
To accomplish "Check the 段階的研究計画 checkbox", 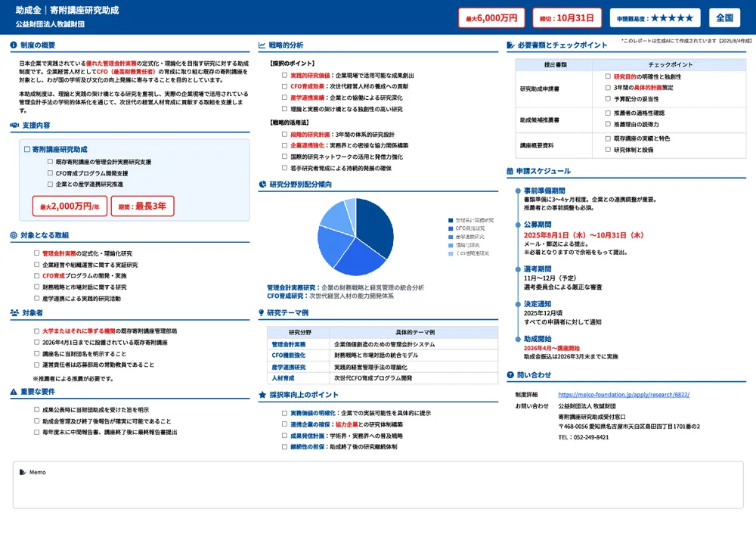I will pos(284,134).
